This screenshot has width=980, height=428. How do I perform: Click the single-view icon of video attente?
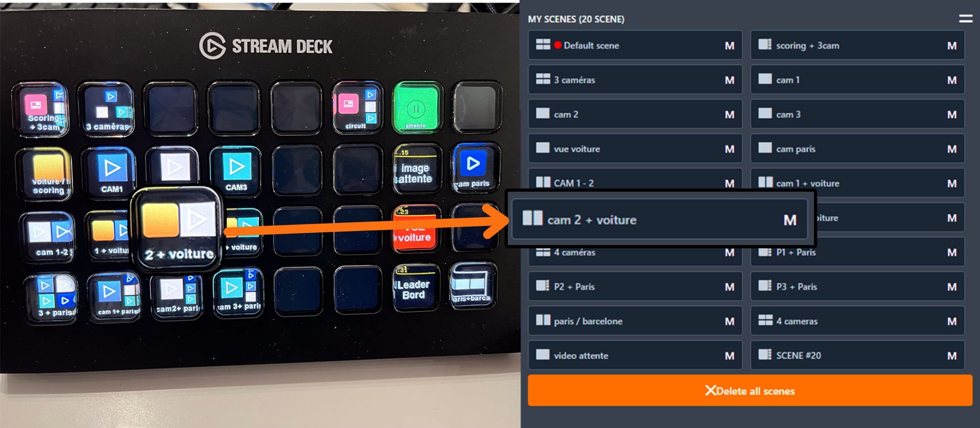[x=543, y=355]
